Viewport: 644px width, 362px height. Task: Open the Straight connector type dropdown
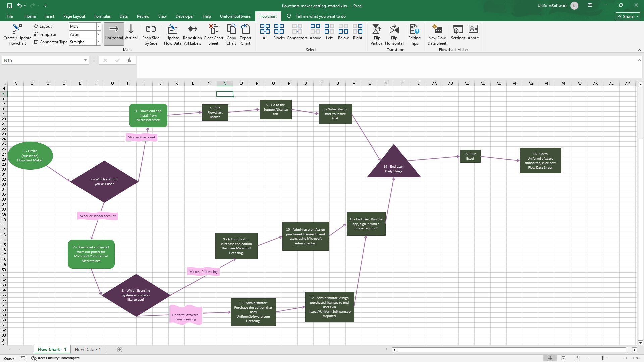coord(98,42)
